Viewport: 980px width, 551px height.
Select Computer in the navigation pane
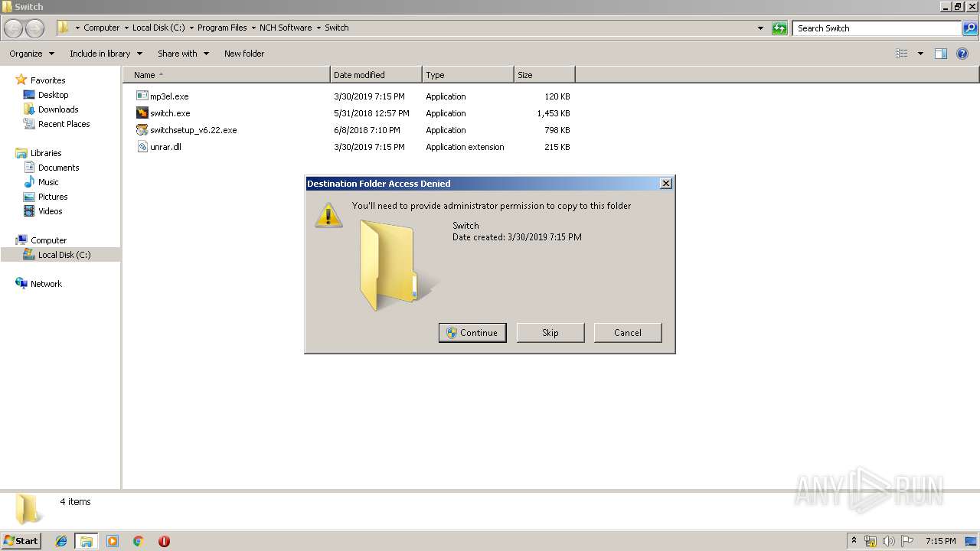point(48,240)
